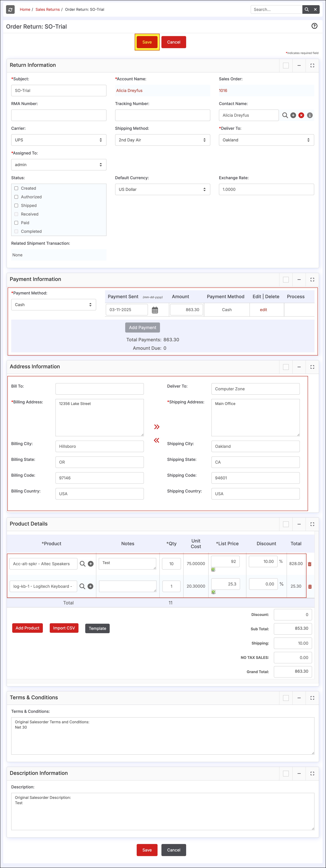This screenshot has height=868, width=326.
Task: Check the Paid status box
Action: 16,223
